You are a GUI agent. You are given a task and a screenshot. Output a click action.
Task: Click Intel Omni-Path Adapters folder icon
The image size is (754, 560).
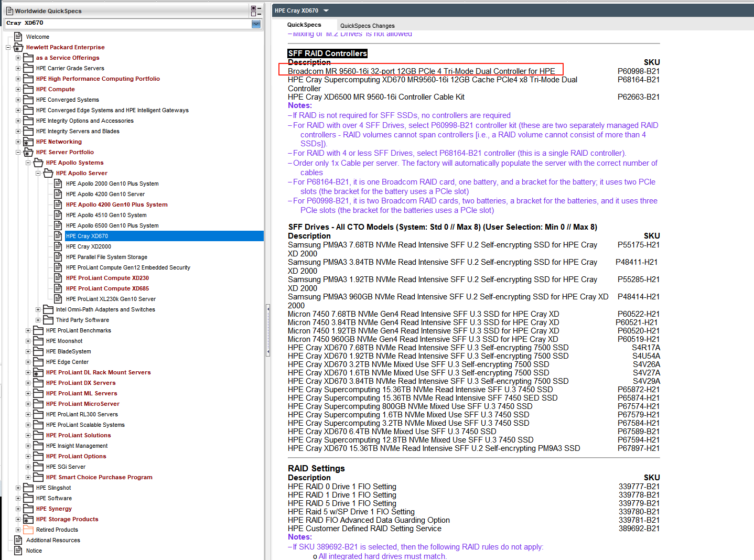click(48, 309)
